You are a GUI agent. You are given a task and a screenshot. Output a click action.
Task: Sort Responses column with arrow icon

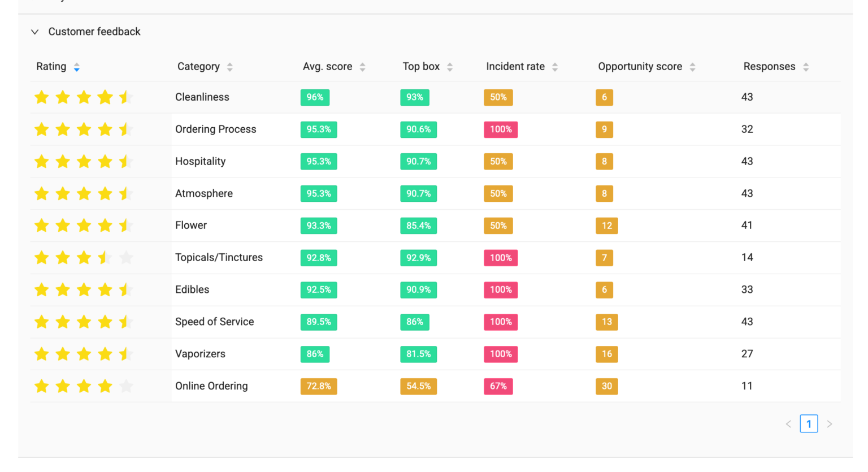point(806,67)
